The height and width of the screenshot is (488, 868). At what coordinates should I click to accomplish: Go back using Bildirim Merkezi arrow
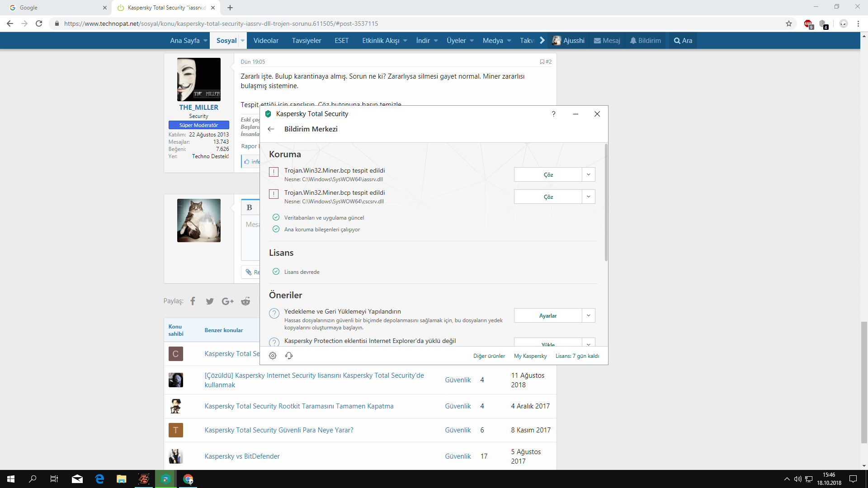[271, 129]
